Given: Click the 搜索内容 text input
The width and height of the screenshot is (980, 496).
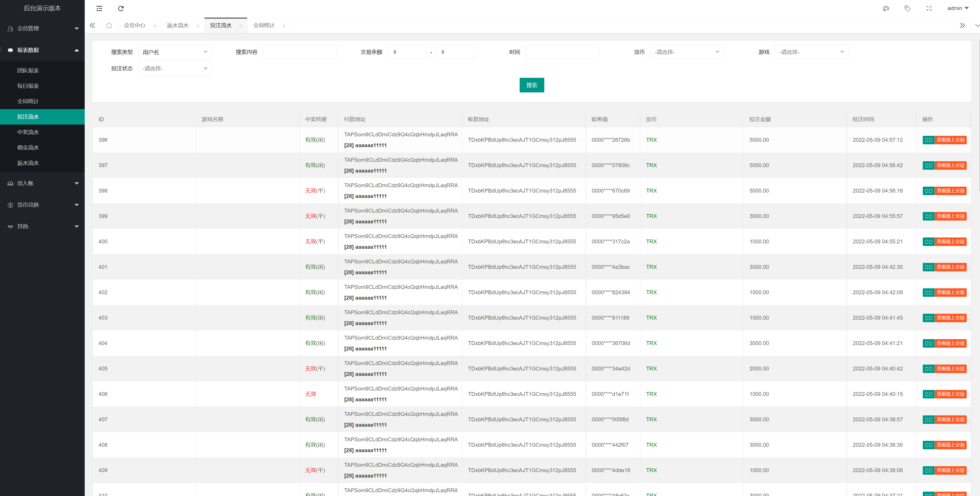Looking at the screenshot, I should pyautogui.click(x=299, y=52).
